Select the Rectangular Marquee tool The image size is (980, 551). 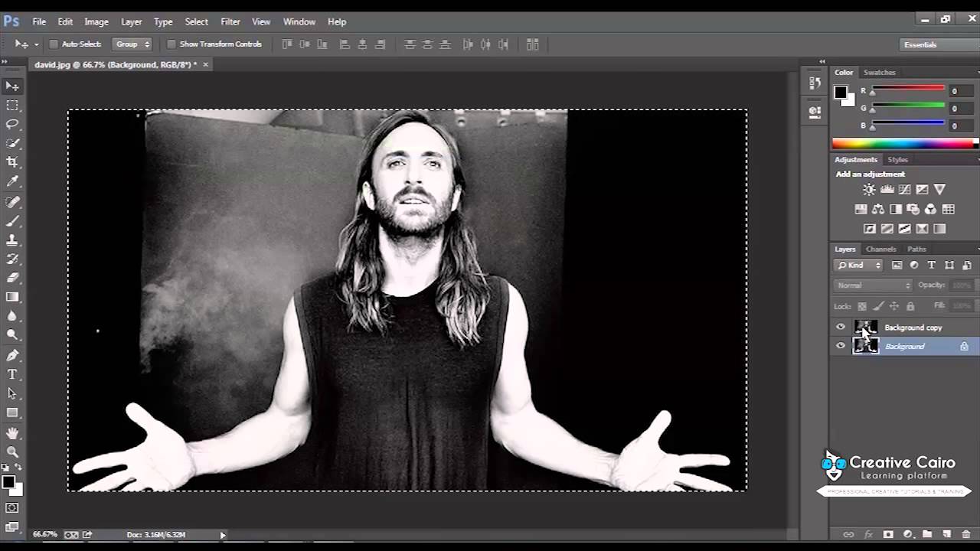click(12, 106)
